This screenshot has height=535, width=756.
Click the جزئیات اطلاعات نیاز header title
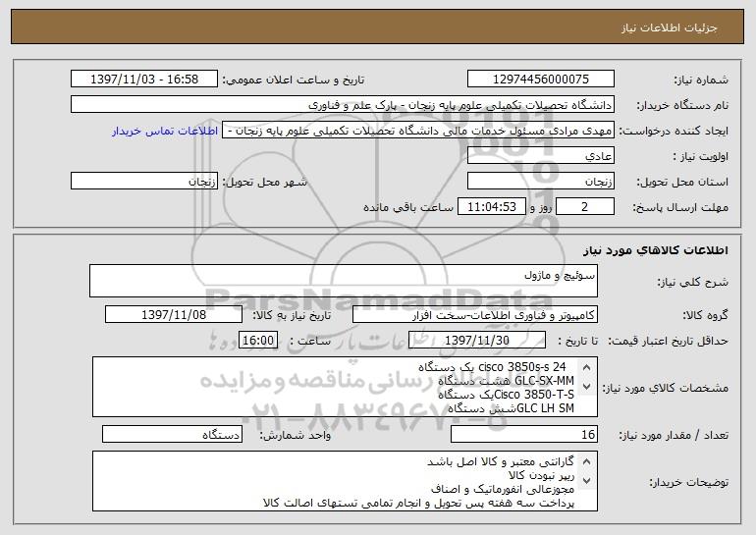(x=670, y=27)
